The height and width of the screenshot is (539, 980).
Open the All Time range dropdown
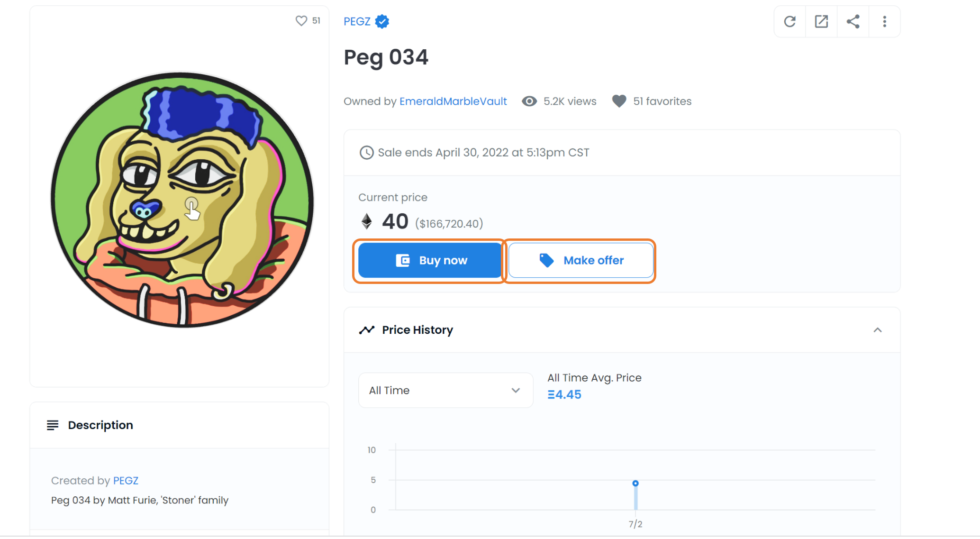[445, 390]
